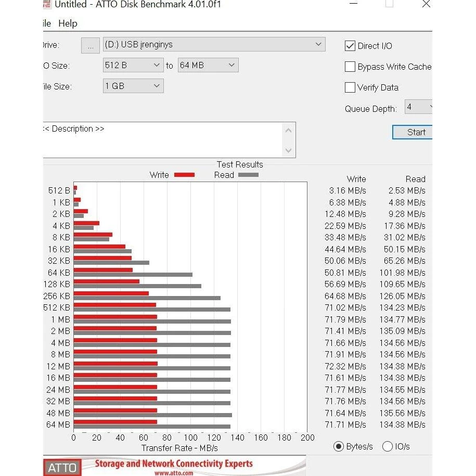Enable Bypass Write Cache checkbox

click(x=350, y=67)
